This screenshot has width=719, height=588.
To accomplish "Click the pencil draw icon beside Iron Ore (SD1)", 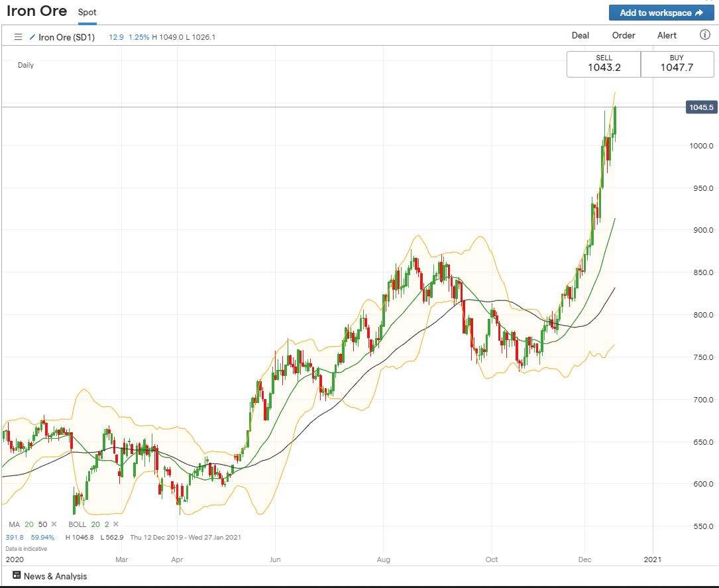I will point(32,36).
